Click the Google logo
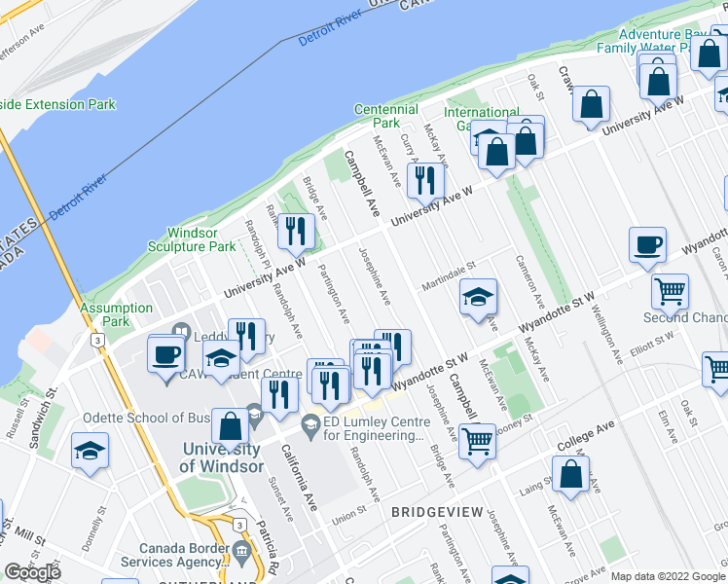 pyautogui.click(x=32, y=572)
